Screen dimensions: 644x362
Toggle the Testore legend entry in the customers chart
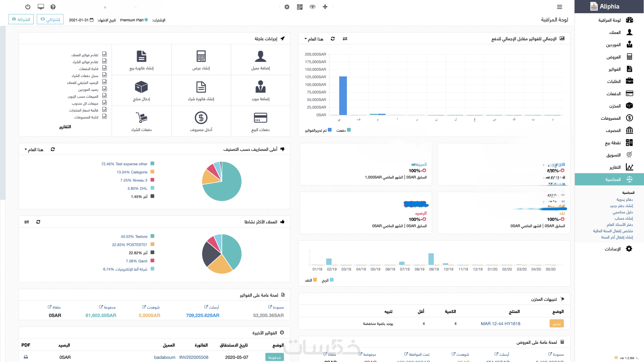[137, 236]
